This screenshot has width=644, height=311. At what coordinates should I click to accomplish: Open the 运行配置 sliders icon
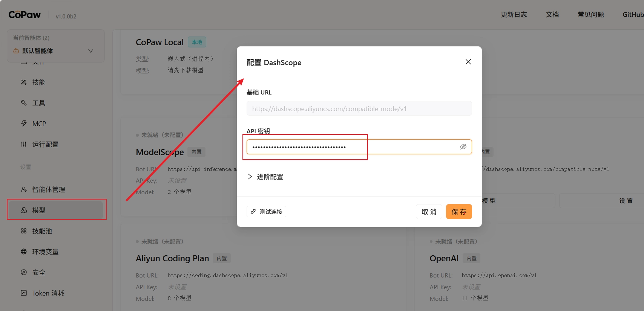24,144
